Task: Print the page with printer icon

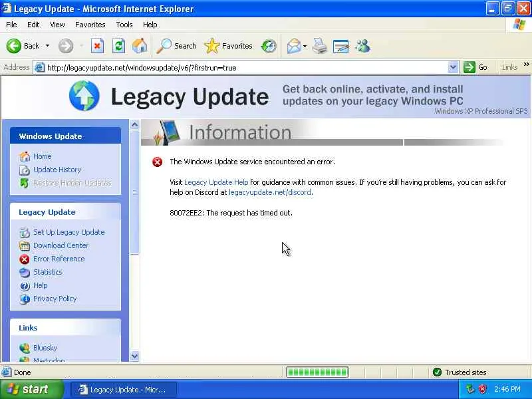Action: click(320, 46)
